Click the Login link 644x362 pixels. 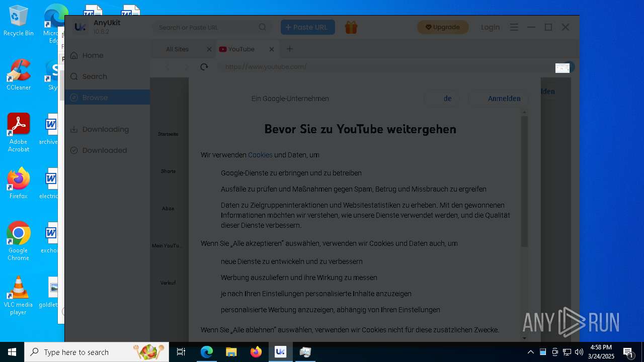tap(491, 27)
